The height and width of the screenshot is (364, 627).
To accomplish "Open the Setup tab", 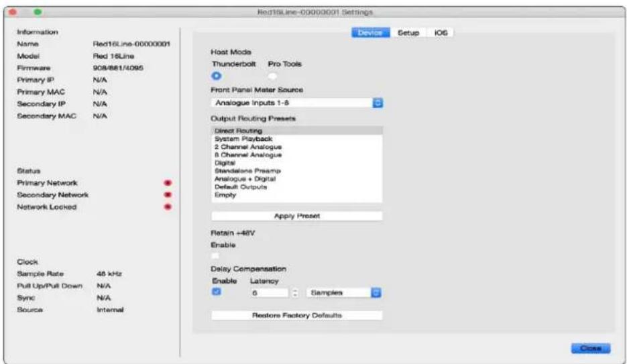I will click(408, 33).
